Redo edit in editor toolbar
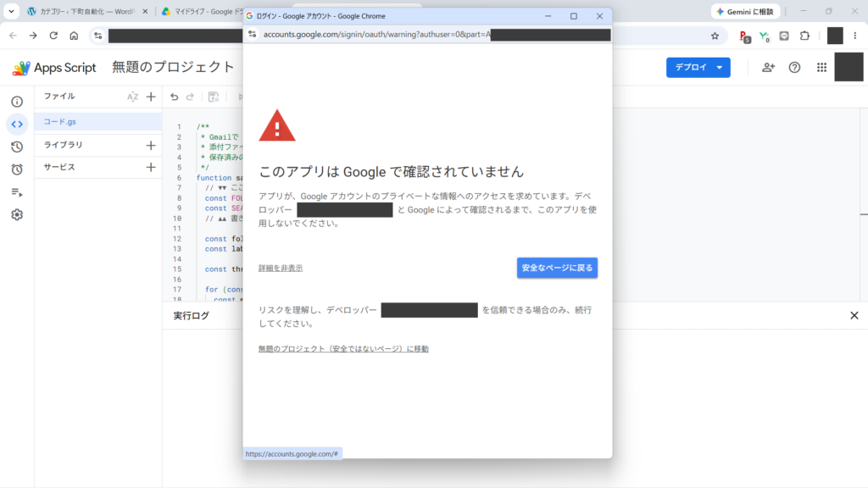The height and width of the screenshot is (488, 868). (x=191, y=97)
